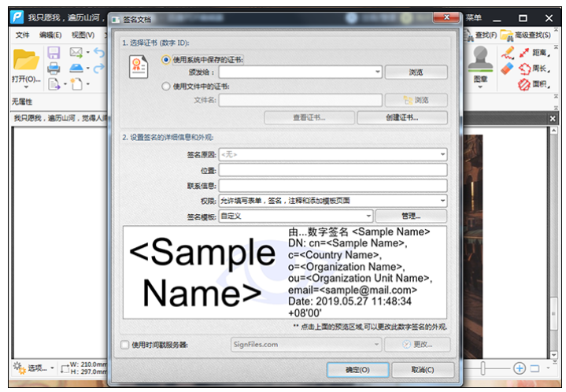Expand the signature template (签名模板) dropdown

pyautogui.click(x=368, y=216)
